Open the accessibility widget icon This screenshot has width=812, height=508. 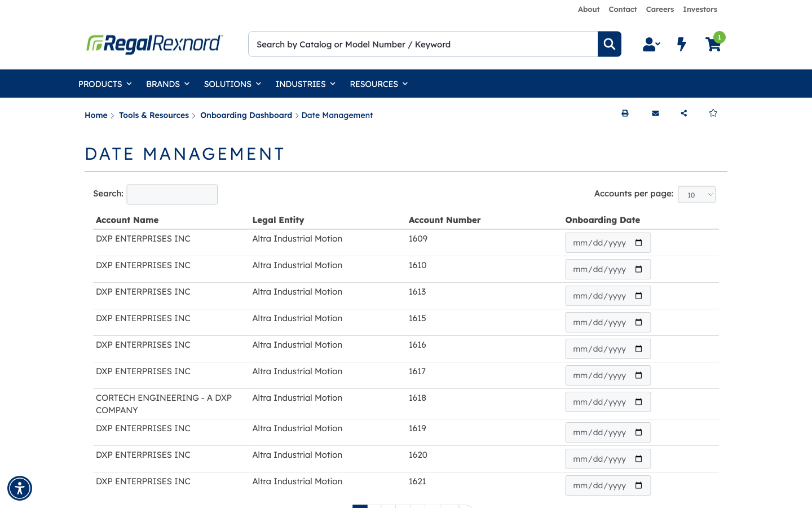[20, 488]
